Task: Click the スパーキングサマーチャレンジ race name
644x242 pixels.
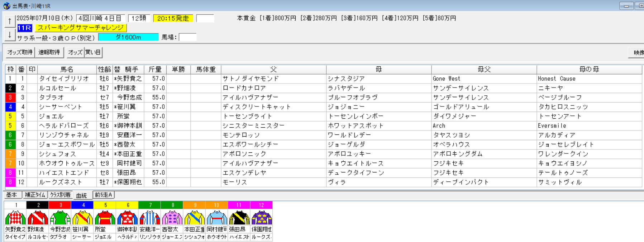Action: click(x=81, y=28)
